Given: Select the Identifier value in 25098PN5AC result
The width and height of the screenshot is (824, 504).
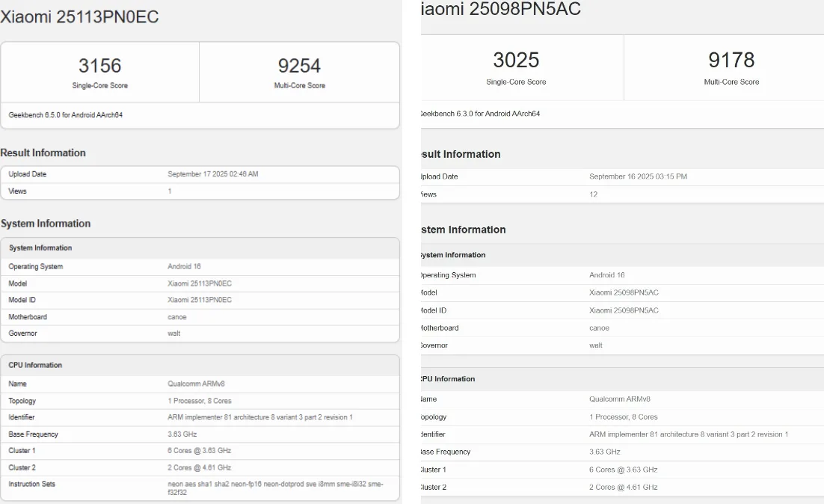Looking at the screenshot, I should (689, 434).
